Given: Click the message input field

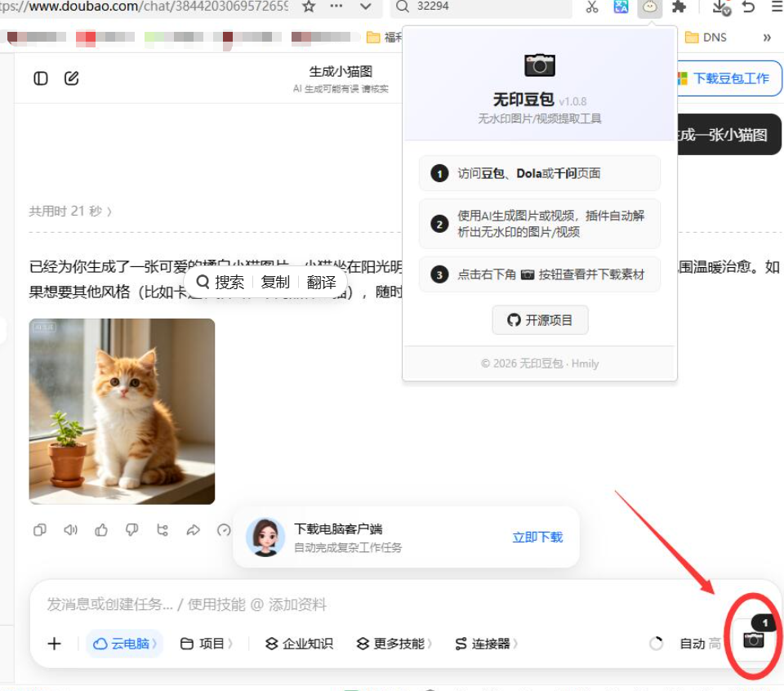Looking at the screenshot, I should tap(380, 604).
